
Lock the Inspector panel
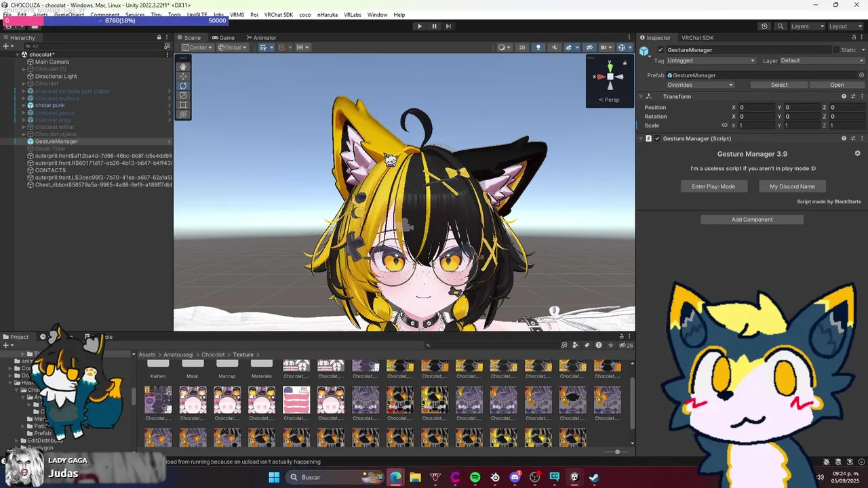[854, 38]
